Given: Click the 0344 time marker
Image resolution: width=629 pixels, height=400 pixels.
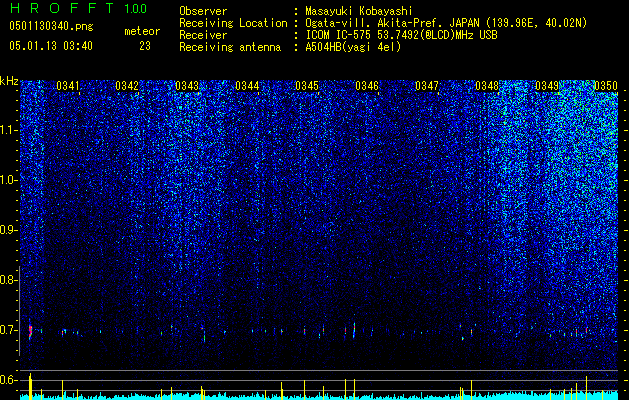Looking at the screenshot, I should 247,86.
